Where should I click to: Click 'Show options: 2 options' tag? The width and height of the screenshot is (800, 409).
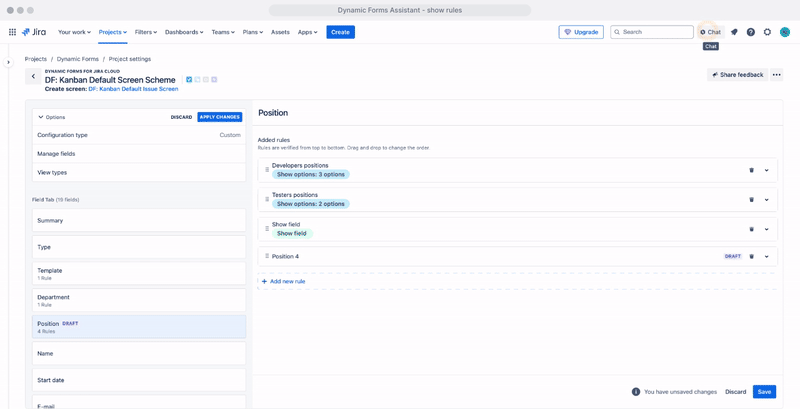pos(311,204)
